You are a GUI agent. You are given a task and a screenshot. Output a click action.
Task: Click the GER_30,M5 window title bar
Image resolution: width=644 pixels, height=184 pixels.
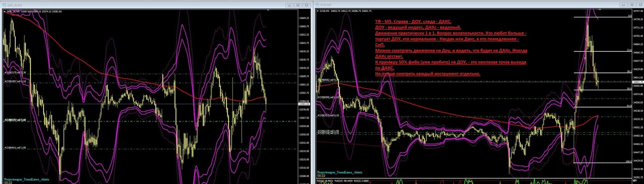[x=156, y=5]
